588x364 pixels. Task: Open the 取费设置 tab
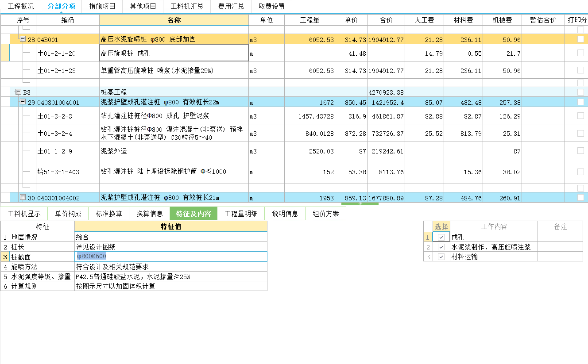coord(272,6)
